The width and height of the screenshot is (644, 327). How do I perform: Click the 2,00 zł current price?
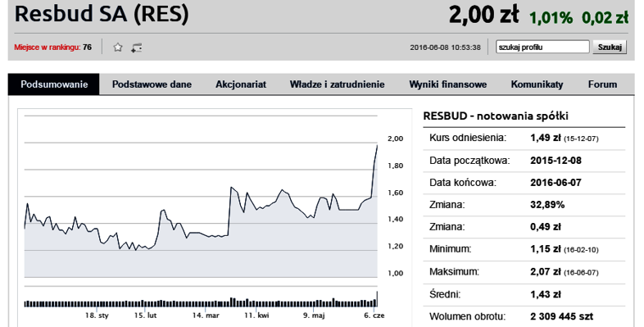pyautogui.click(x=484, y=15)
